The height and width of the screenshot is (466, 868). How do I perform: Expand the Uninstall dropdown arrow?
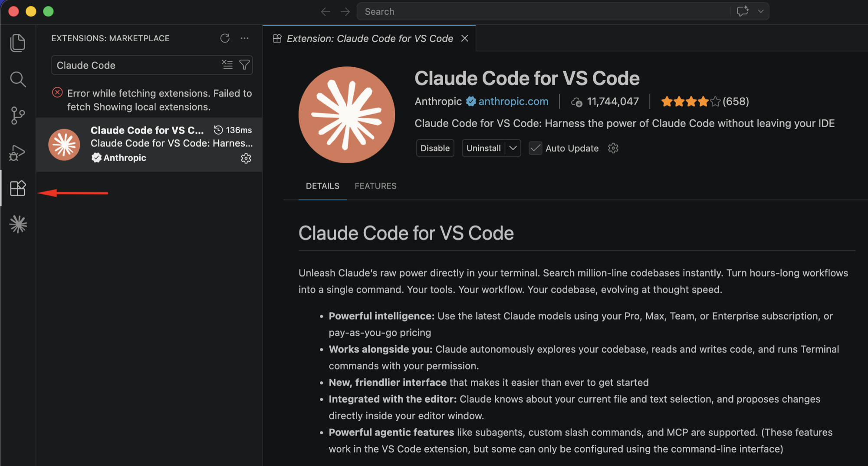513,148
